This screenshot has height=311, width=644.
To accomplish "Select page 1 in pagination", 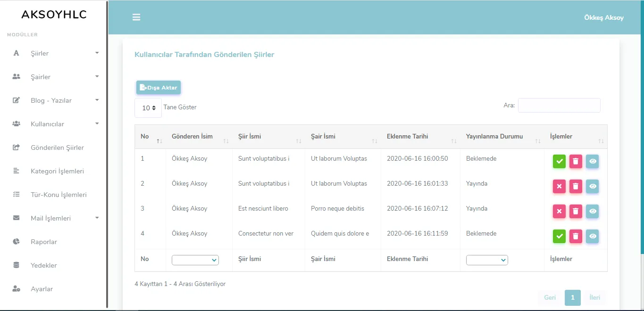I will pos(573,298).
